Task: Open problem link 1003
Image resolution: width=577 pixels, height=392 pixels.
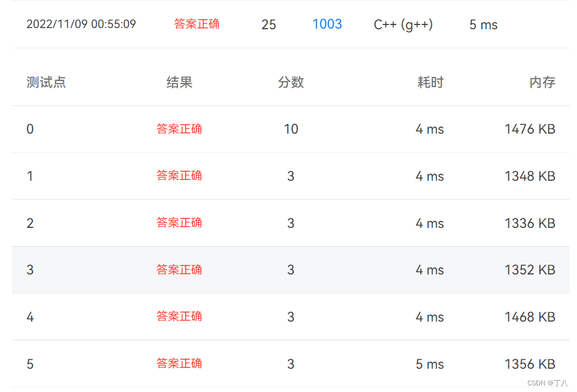Action: (327, 24)
